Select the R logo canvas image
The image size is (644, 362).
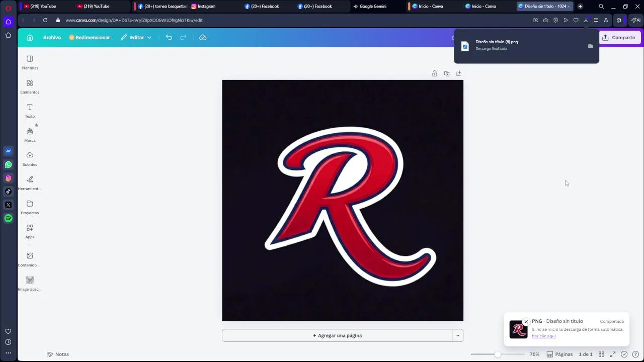pyautogui.click(x=343, y=200)
